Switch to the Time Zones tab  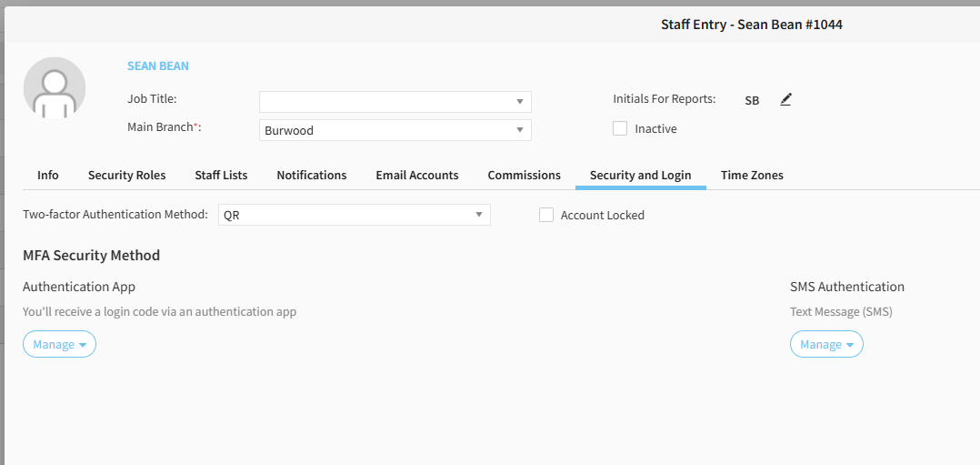coord(752,175)
